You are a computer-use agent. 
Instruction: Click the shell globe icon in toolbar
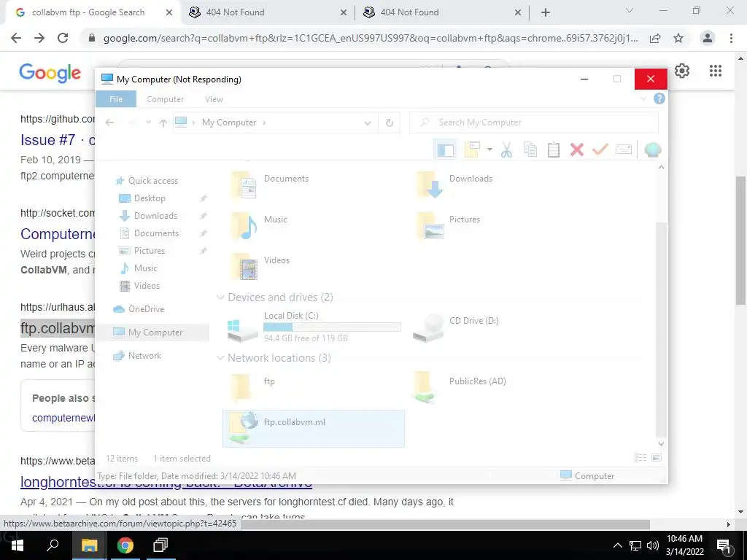pyautogui.click(x=653, y=150)
